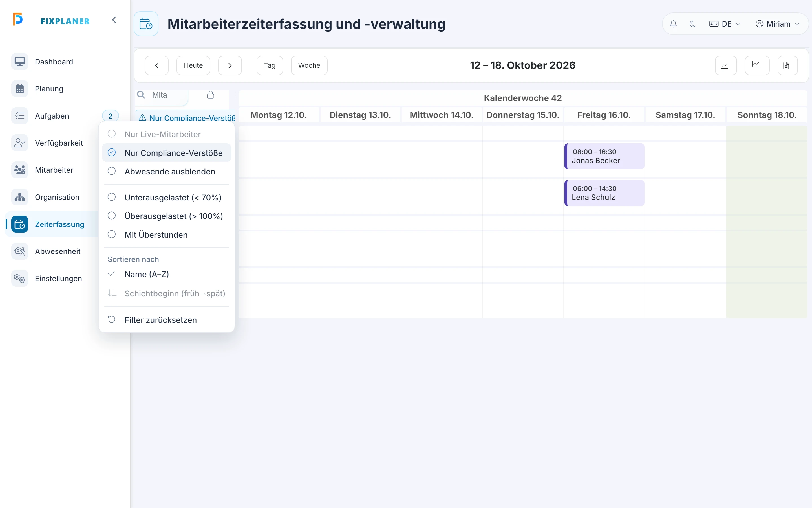Click the FixPlaner logo
812x508 pixels.
click(x=52, y=20)
